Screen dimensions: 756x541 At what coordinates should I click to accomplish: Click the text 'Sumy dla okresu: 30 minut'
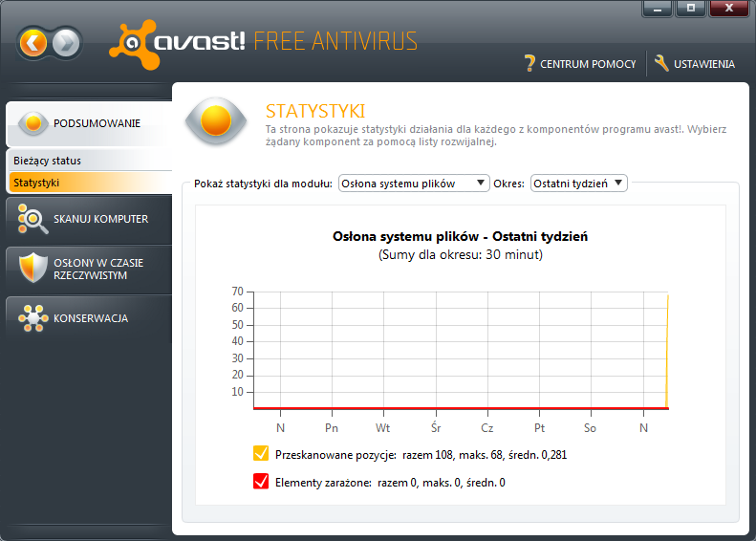coord(461,254)
